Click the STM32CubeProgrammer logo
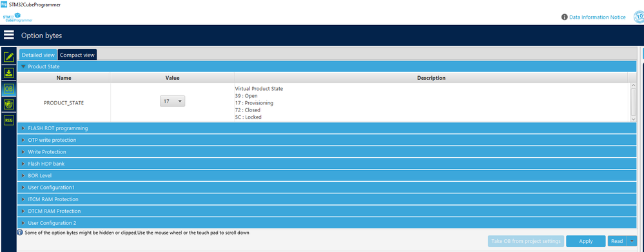 (x=17, y=17)
